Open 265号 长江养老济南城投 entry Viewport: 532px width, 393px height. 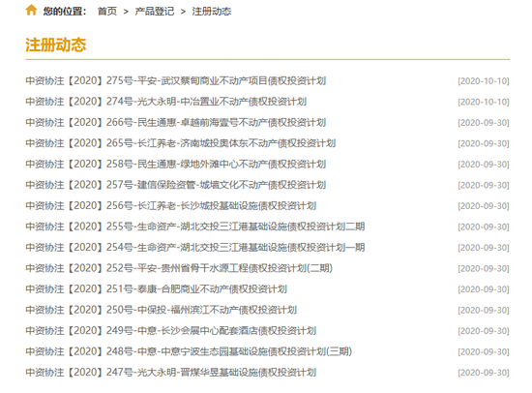click(181, 143)
